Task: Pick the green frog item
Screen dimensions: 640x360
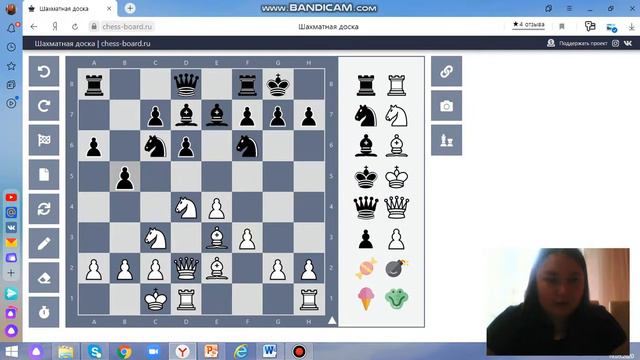Action: coord(396,299)
